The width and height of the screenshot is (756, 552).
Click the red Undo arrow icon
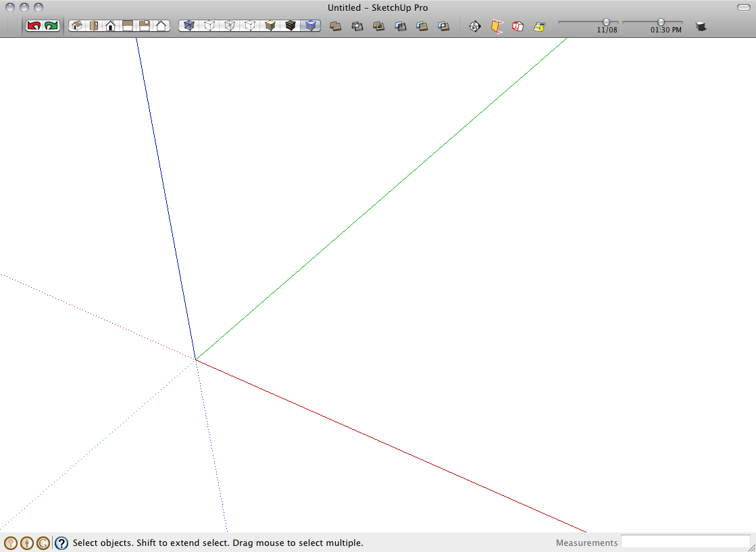click(34, 26)
